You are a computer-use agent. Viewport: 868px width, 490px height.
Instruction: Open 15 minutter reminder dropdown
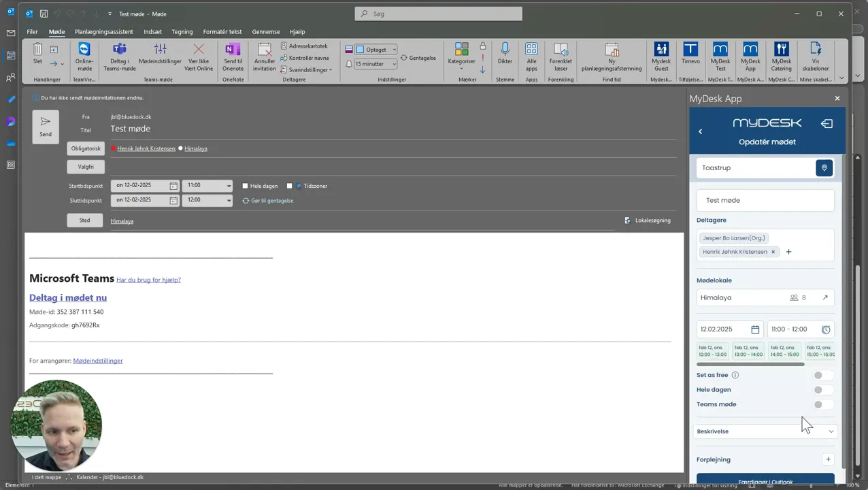(x=394, y=64)
